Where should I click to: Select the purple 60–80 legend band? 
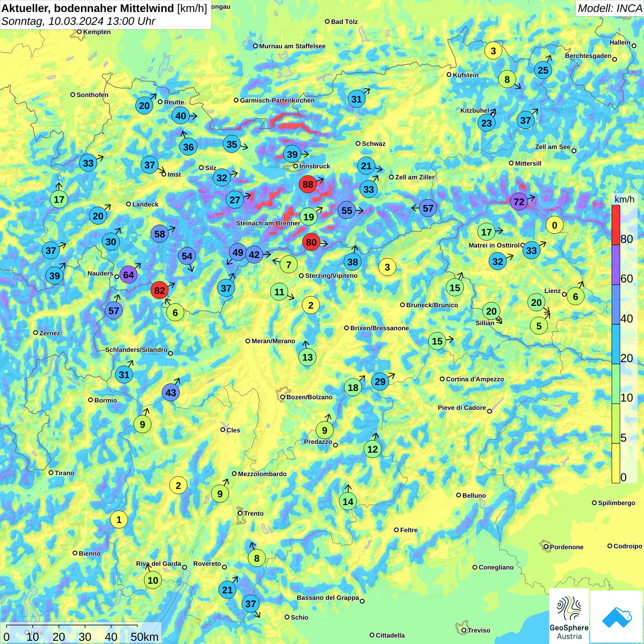(x=615, y=264)
